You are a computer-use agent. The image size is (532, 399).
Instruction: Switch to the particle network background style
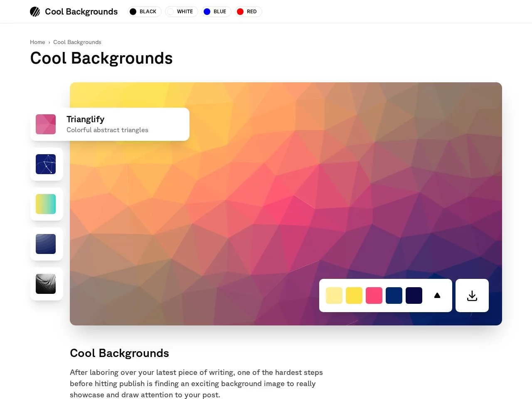tap(46, 164)
